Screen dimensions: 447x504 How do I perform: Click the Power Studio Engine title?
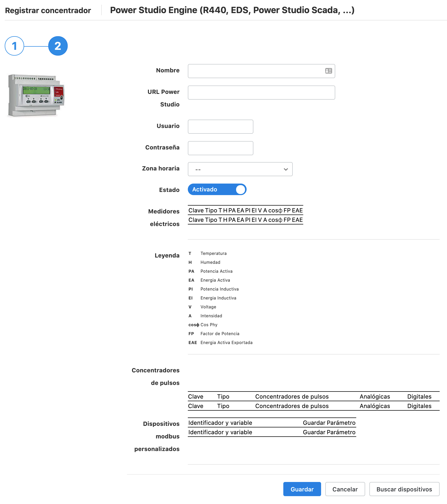tap(232, 10)
